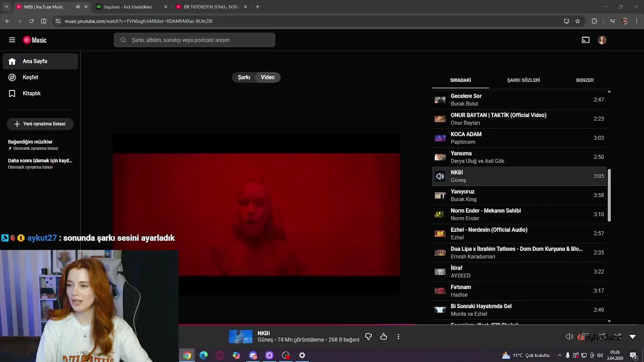Click Gecelere Sor thumbnail
Screen dimensions: 644x362
[440, 100]
